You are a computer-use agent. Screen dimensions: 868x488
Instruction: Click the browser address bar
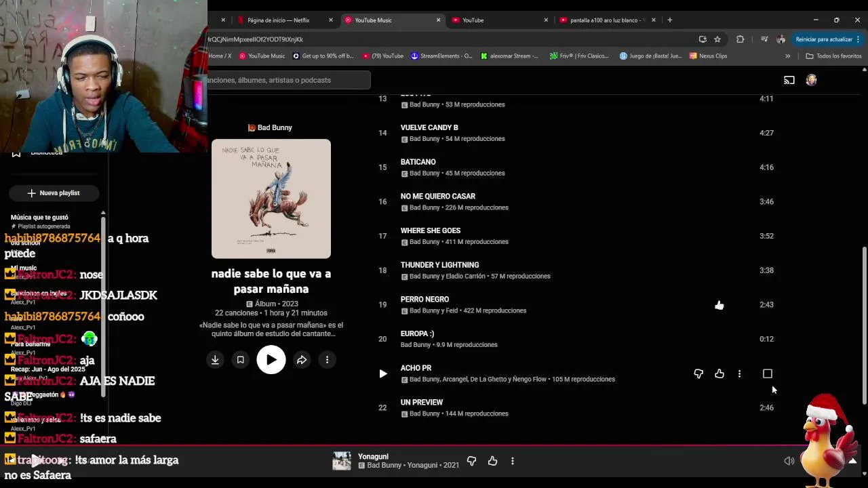pyautogui.click(x=448, y=39)
